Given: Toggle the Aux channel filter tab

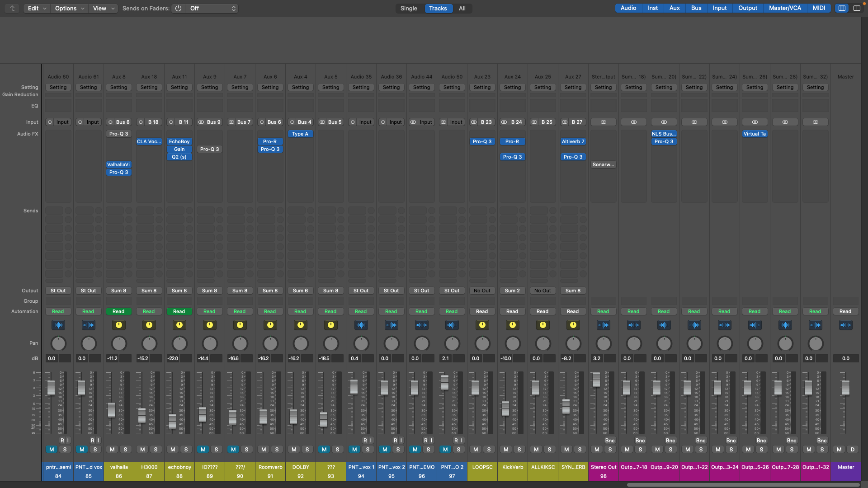Looking at the screenshot, I should (x=675, y=8).
